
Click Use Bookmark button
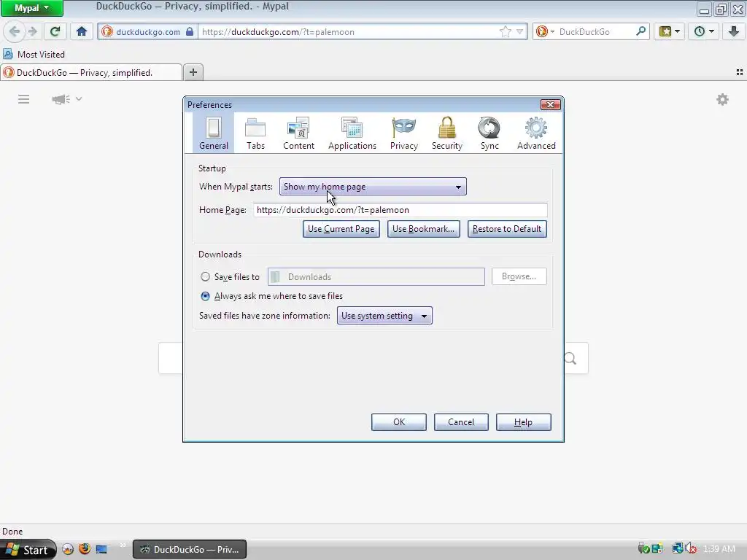[424, 229]
